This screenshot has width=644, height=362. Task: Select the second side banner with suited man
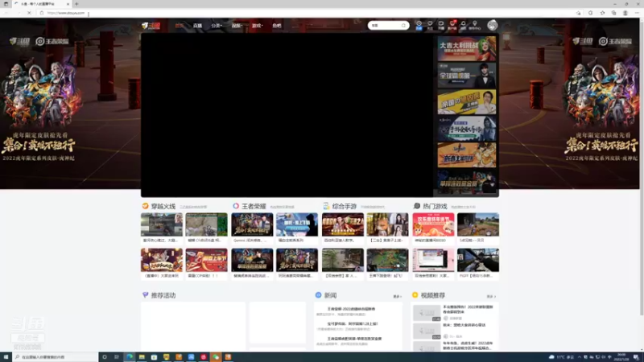pos(467,75)
